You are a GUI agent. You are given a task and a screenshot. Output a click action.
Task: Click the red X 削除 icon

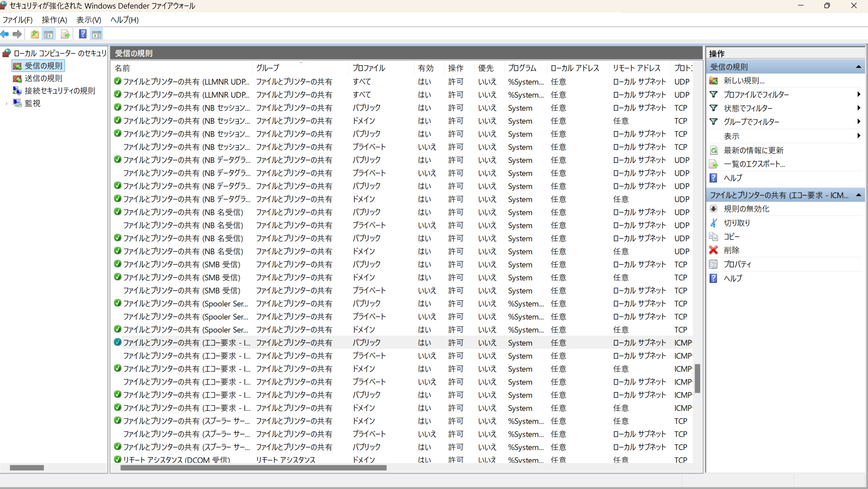[x=714, y=250]
